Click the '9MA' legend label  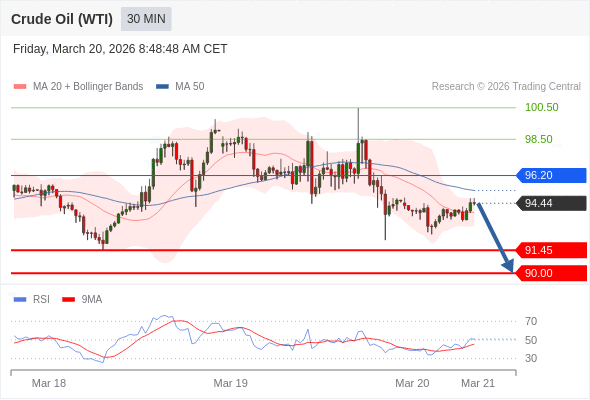tap(92, 300)
